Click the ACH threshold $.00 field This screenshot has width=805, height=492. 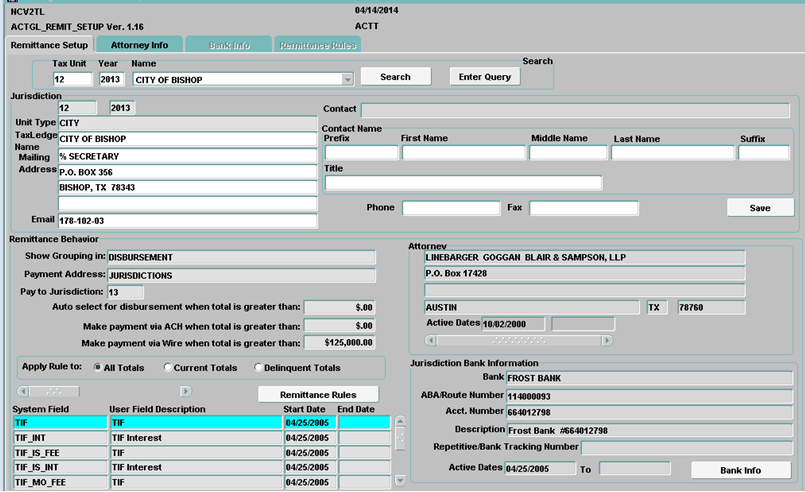point(339,326)
